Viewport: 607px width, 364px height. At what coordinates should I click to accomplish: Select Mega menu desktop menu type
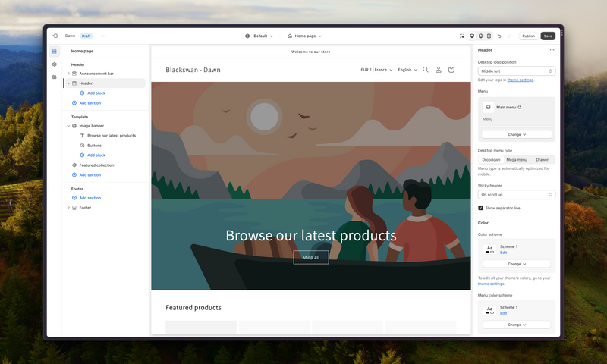[x=517, y=160]
